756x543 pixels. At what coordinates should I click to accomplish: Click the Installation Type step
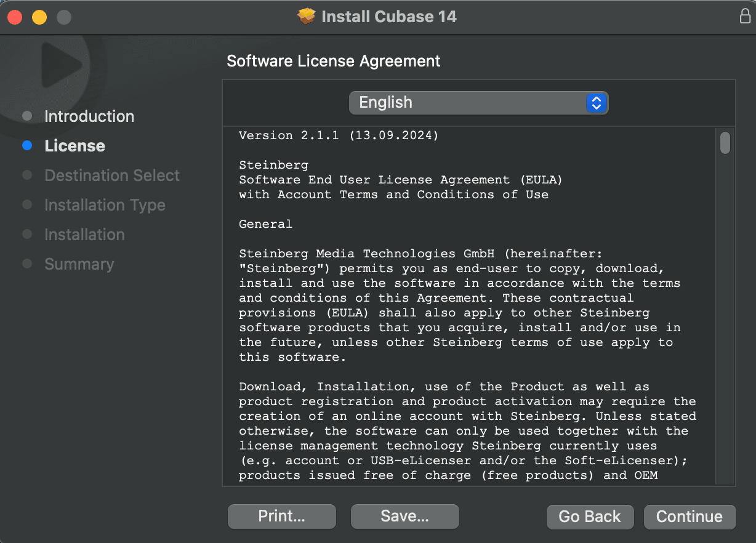click(x=105, y=205)
